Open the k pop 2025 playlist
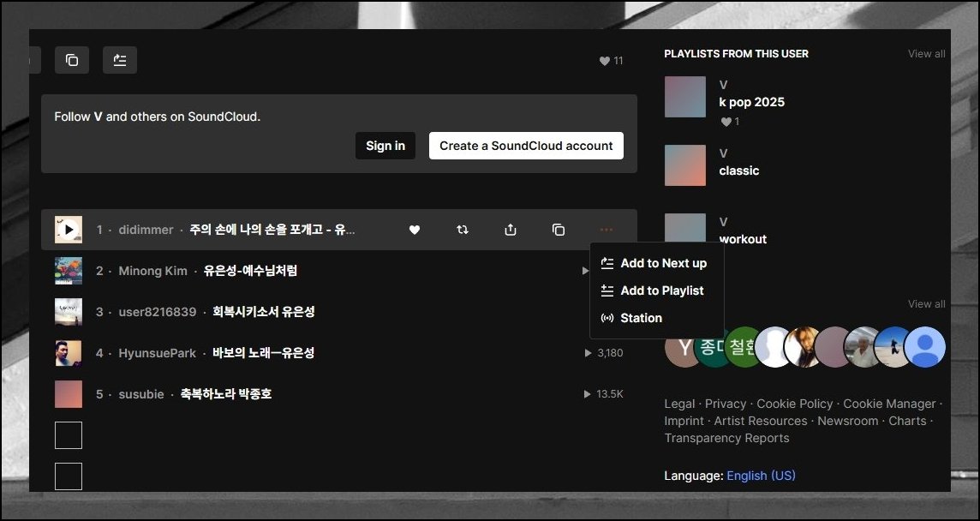This screenshot has width=980, height=521. (752, 103)
